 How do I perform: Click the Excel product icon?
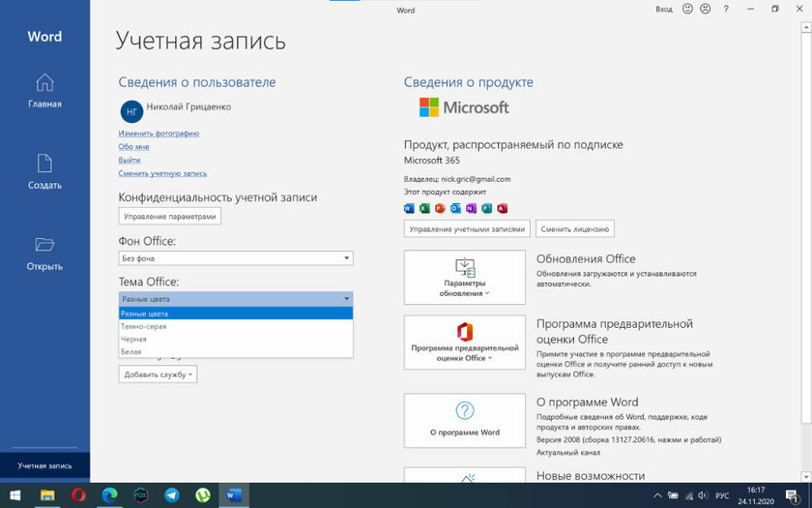pos(424,208)
